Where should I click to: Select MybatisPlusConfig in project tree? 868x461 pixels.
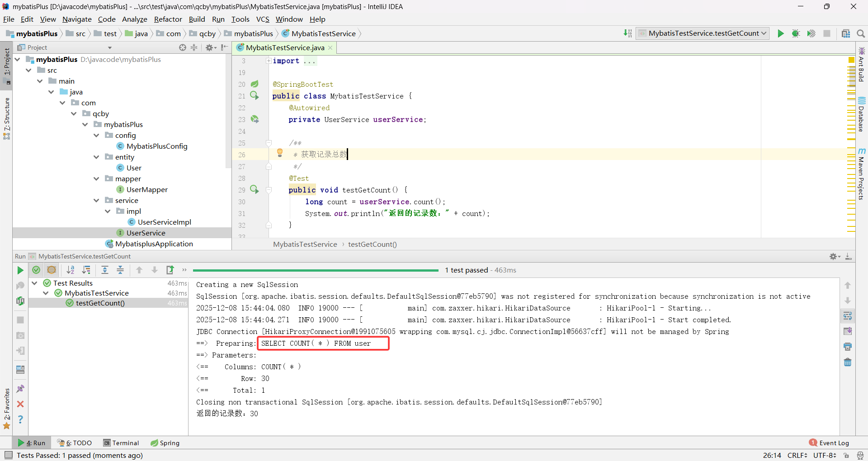(157, 146)
